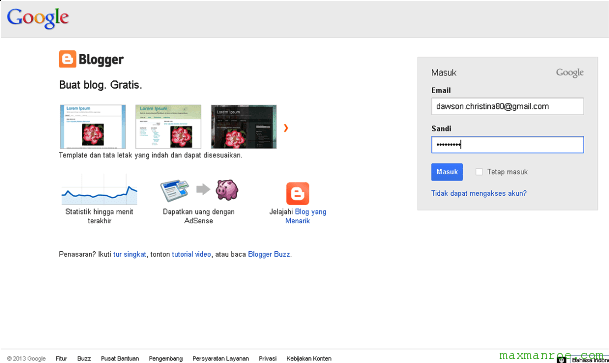Open Tidak dapat mengakses akun link

tap(478, 193)
